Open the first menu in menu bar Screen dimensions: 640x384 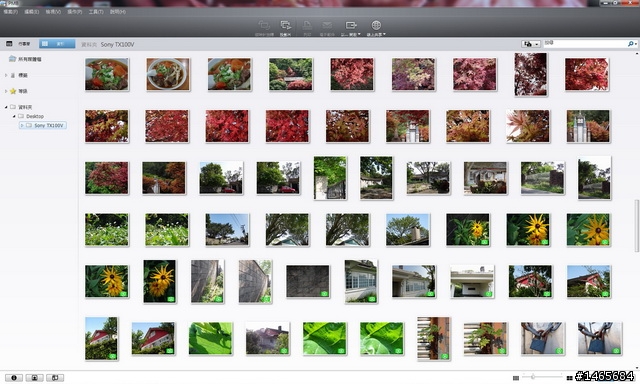click(x=11, y=12)
